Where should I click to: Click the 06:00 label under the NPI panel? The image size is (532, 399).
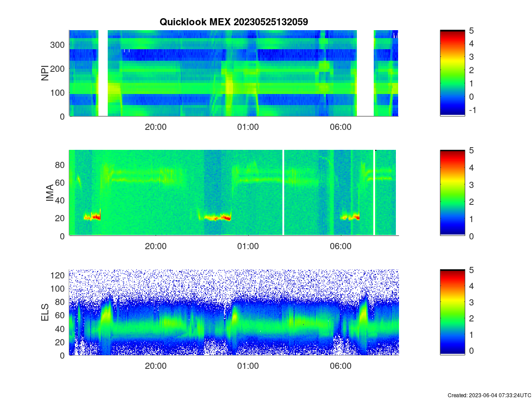(340, 126)
